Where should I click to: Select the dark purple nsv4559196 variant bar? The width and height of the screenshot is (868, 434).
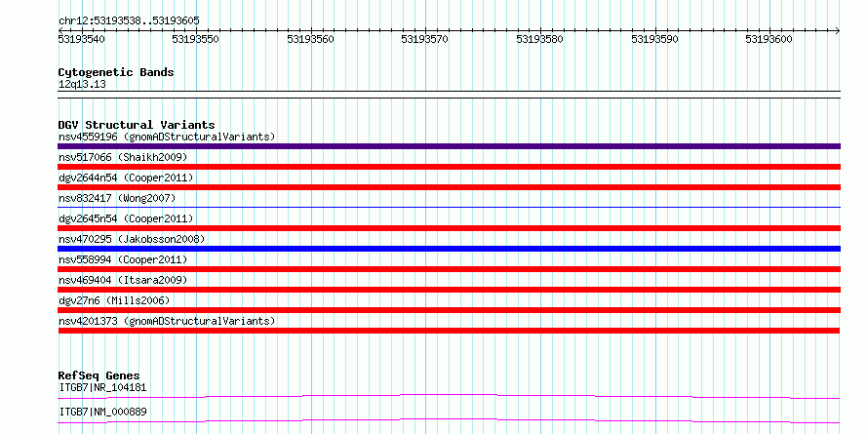[x=449, y=146]
